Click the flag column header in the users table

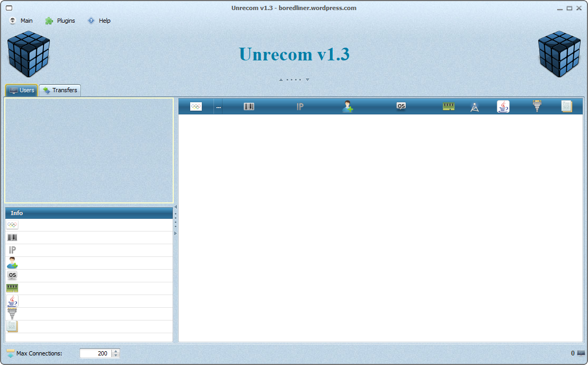click(x=196, y=106)
